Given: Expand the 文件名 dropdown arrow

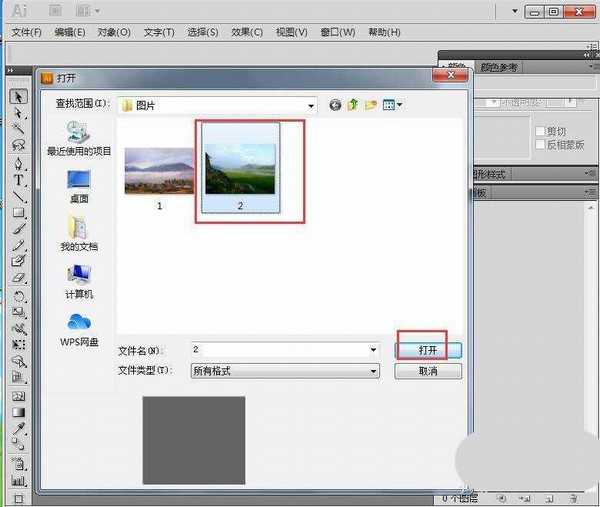Looking at the screenshot, I should click(x=373, y=350).
